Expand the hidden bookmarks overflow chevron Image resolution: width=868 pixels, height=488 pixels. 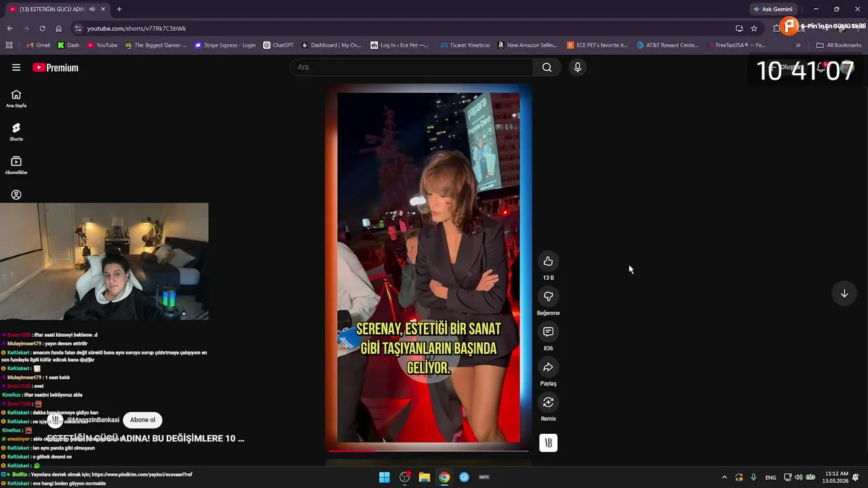click(x=798, y=45)
